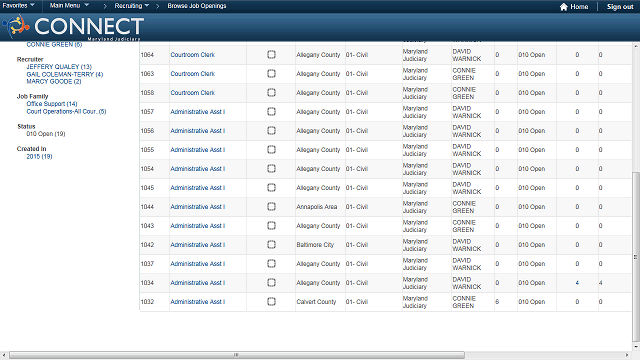640x360 pixels.
Task: Select the checkbox in row 1034
Action: 271,282
